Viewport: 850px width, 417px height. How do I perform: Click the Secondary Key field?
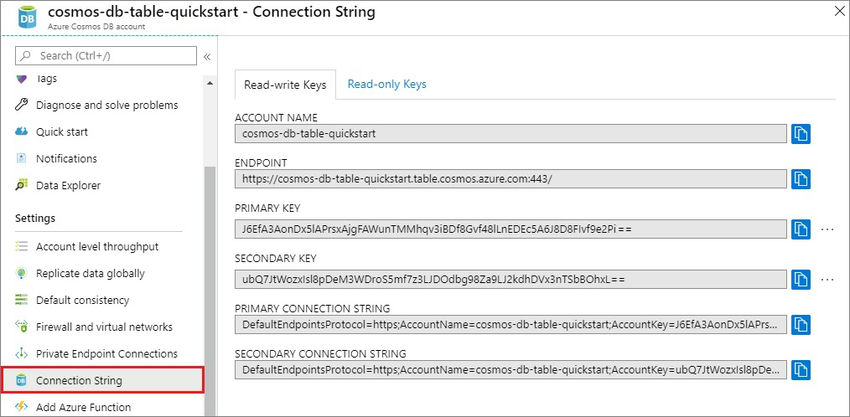point(511,279)
